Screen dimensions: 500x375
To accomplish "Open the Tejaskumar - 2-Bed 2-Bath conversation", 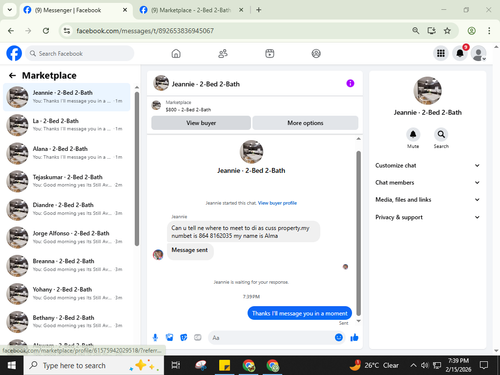I will [67, 181].
